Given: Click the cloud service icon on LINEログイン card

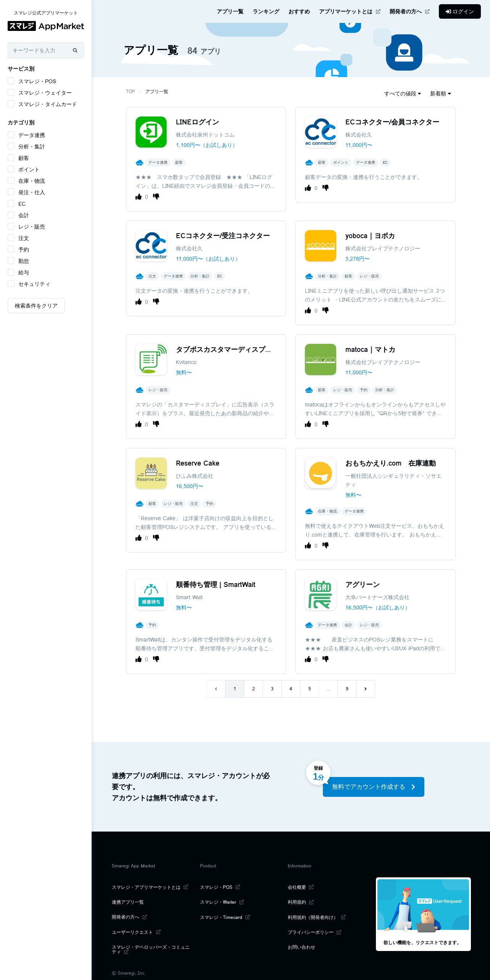Looking at the screenshot, I should (139, 163).
